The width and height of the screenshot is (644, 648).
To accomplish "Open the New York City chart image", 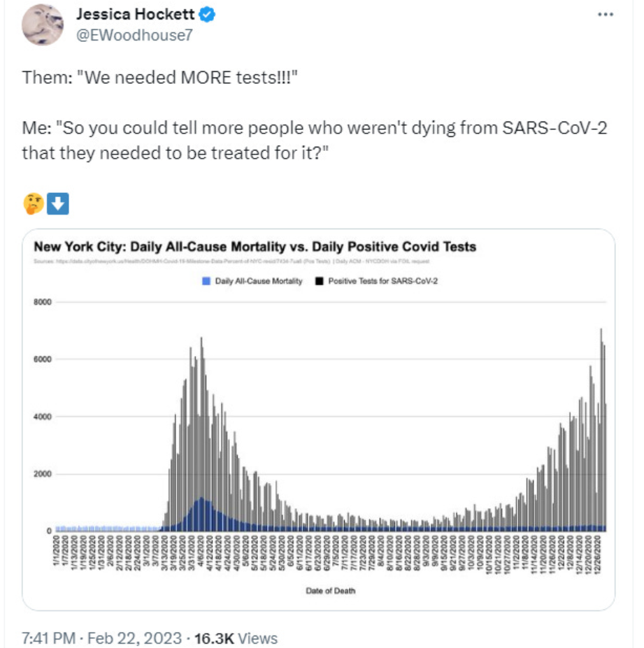I will 318,419.
